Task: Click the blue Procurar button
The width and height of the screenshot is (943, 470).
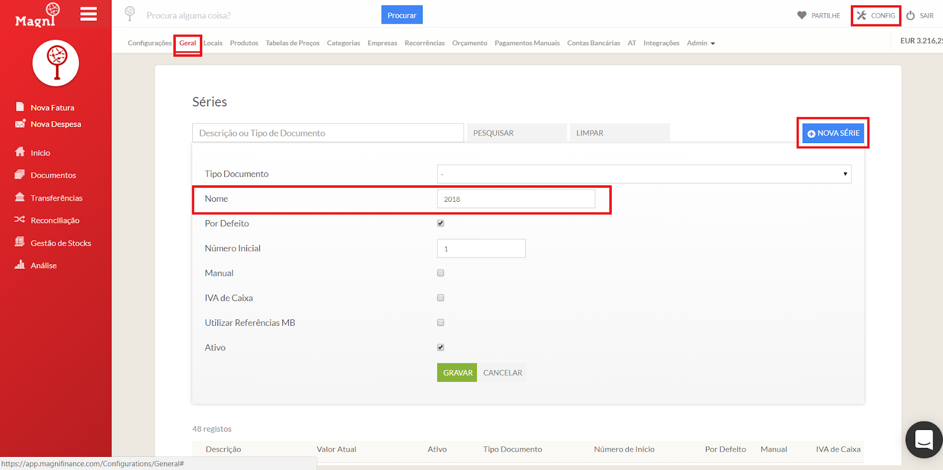Action: [402, 15]
